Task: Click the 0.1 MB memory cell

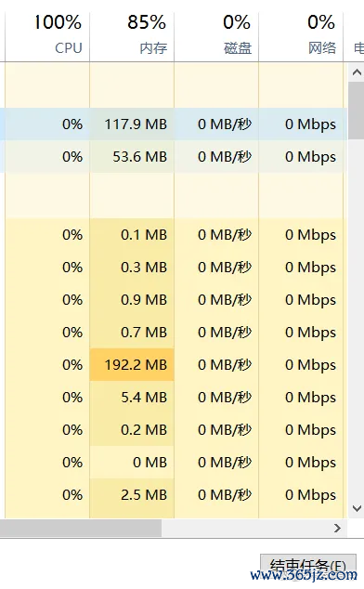Action: click(x=132, y=235)
